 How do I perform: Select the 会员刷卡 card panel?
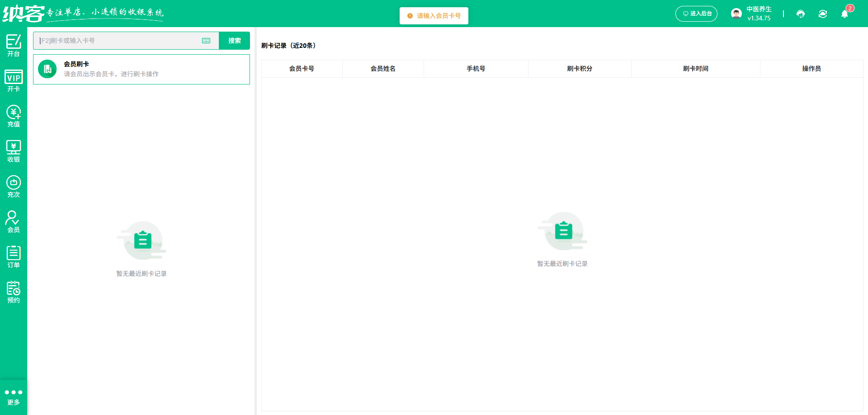(142, 69)
